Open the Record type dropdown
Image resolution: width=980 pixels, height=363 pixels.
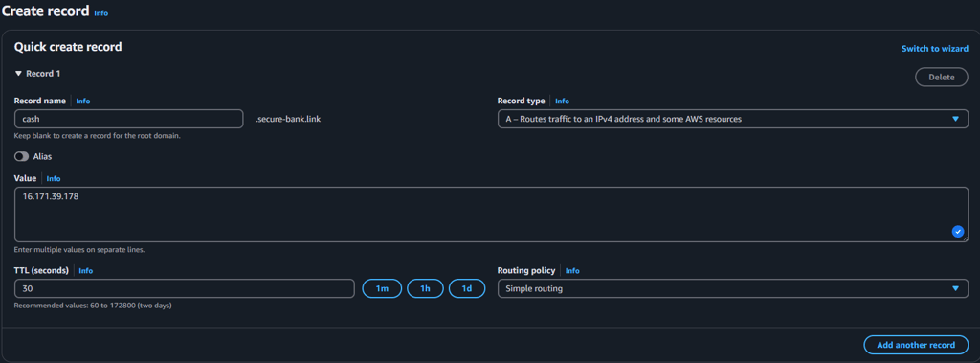coord(733,119)
